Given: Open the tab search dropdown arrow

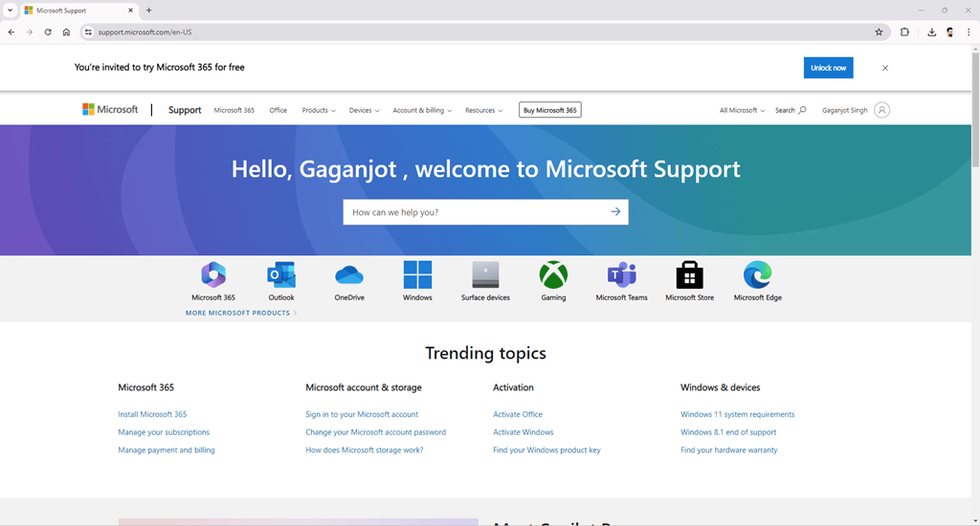Looking at the screenshot, I should pyautogui.click(x=10, y=10).
